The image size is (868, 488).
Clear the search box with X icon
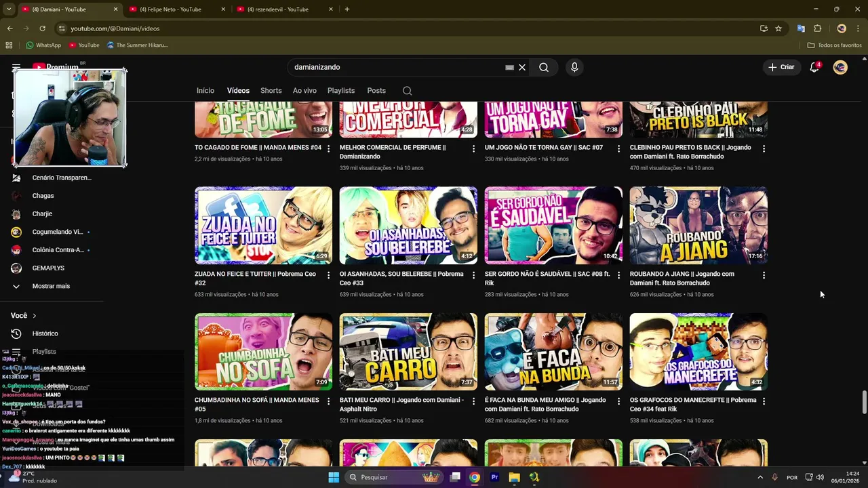point(522,67)
